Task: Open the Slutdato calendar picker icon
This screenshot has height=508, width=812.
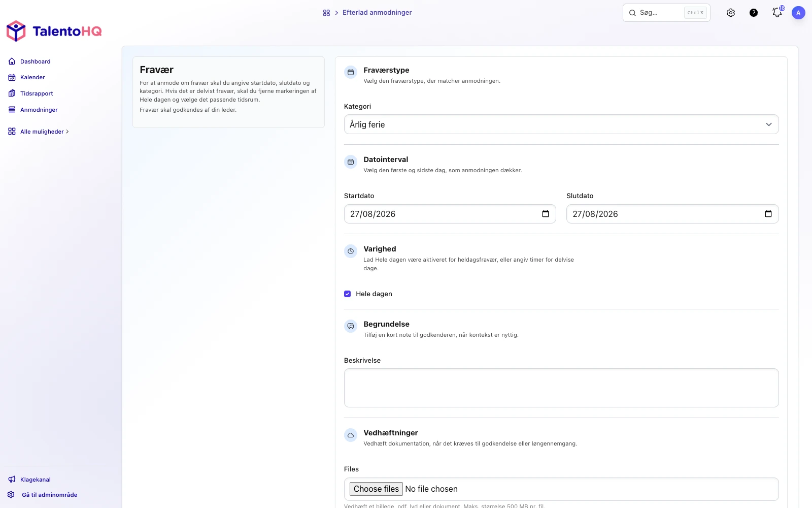Action: coord(768,214)
